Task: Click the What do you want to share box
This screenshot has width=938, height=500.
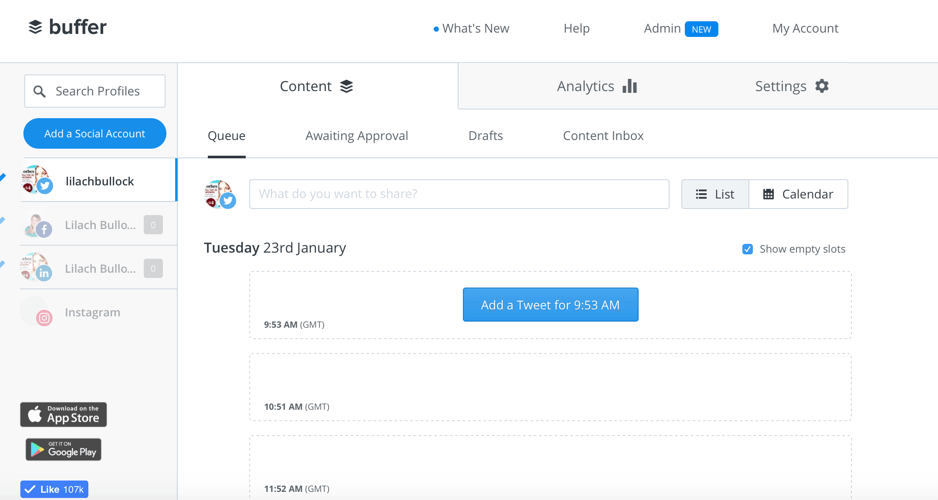Action: click(459, 194)
